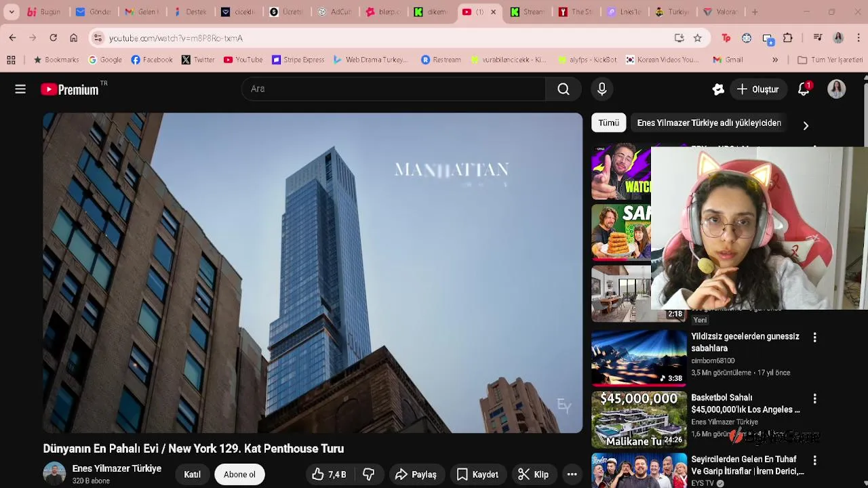Image resolution: width=868 pixels, height=488 pixels.
Task: Open Seyircilerden Gelen En Tuhaf video title
Action: click(x=747, y=465)
